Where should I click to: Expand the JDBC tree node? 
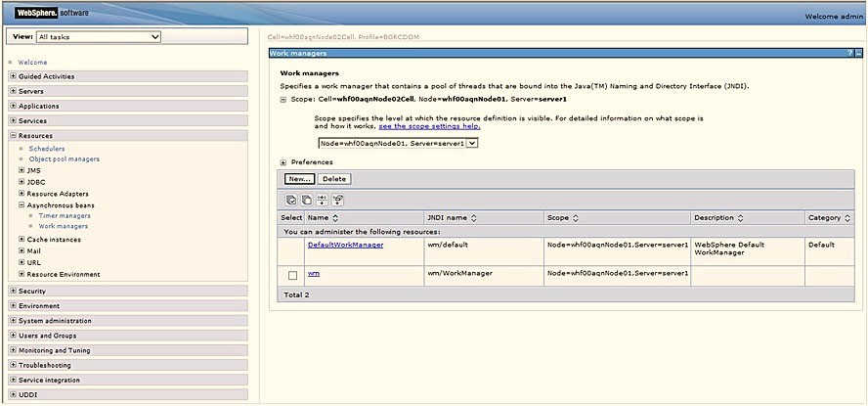[22, 182]
